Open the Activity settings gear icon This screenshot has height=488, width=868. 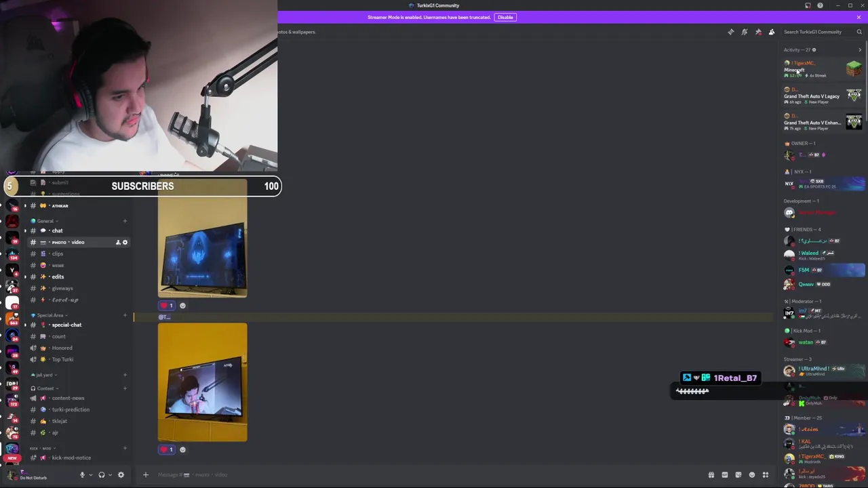pos(814,49)
